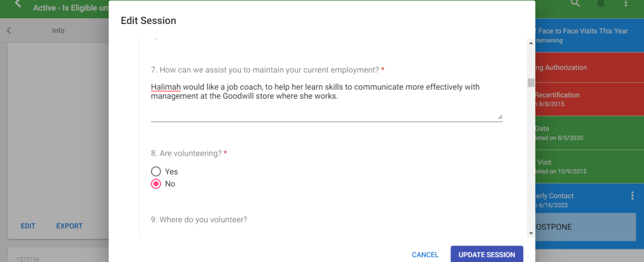This screenshot has width=644, height=262.
Task: Open the top-right three-dot overflow menu
Action: (x=626, y=4)
